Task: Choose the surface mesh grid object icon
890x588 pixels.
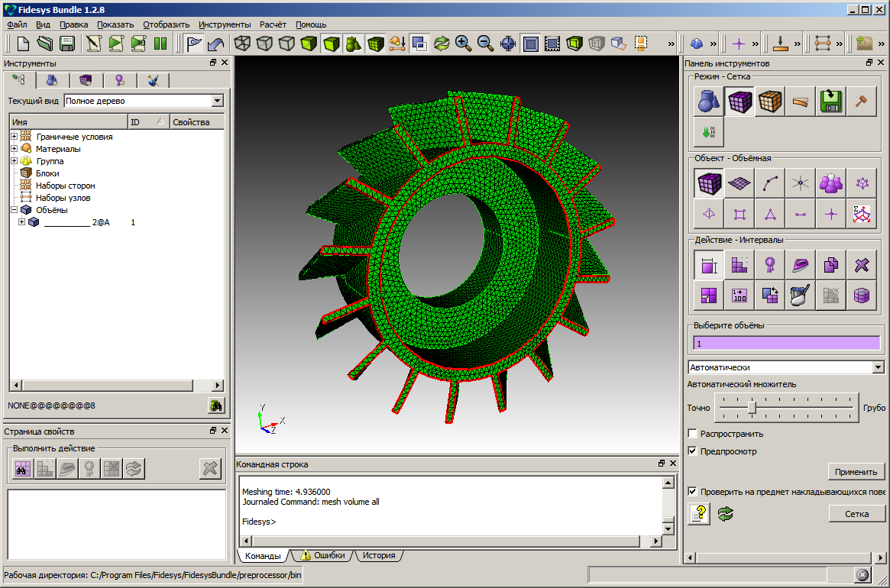Action: 740,183
